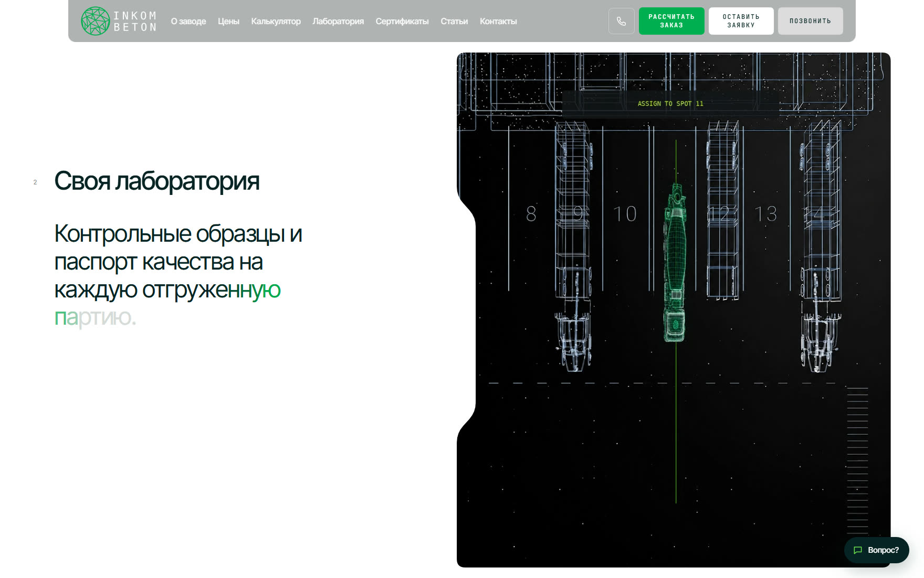Click the 'Позвонить' button
Image resolution: width=924 pixels, height=578 pixels.
click(x=810, y=21)
